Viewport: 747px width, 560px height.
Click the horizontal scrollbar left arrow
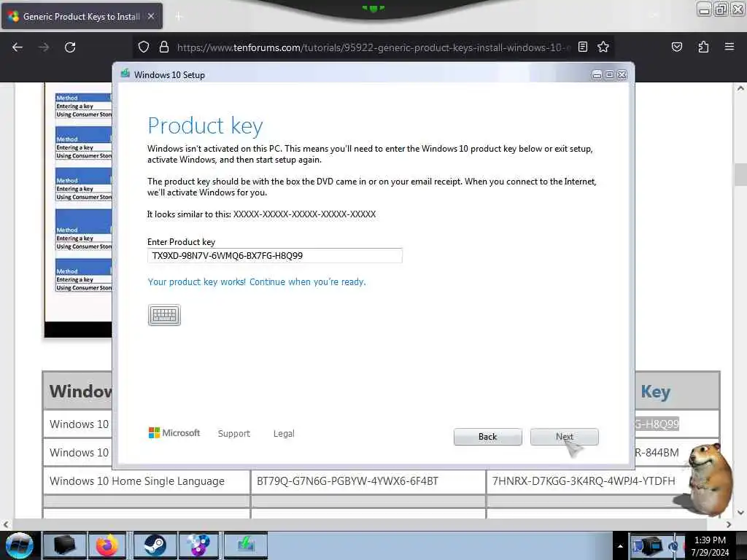(5, 524)
